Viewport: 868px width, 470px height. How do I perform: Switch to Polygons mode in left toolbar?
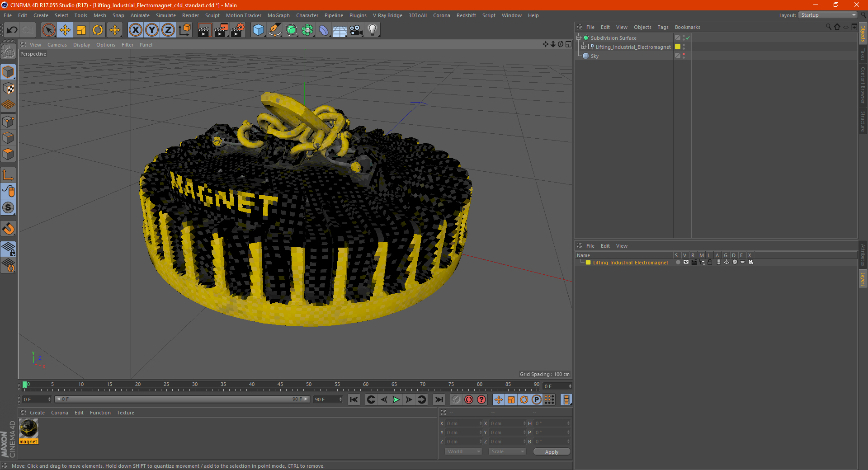coord(8,155)
